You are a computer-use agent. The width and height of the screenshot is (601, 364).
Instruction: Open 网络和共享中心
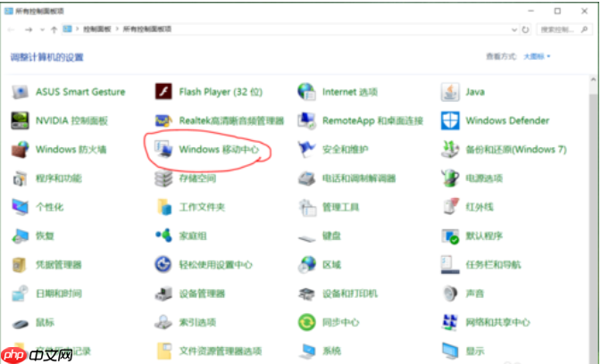498,323
